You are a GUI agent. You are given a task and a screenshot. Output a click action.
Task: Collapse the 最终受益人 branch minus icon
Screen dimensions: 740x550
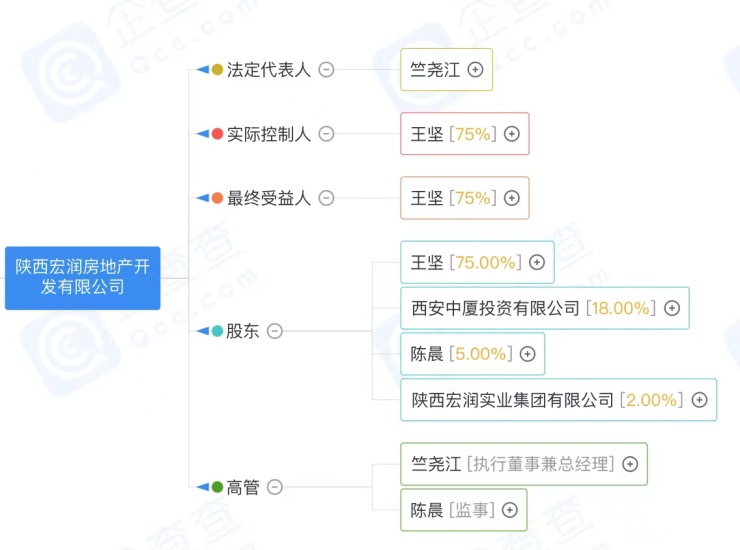[327, 198]
